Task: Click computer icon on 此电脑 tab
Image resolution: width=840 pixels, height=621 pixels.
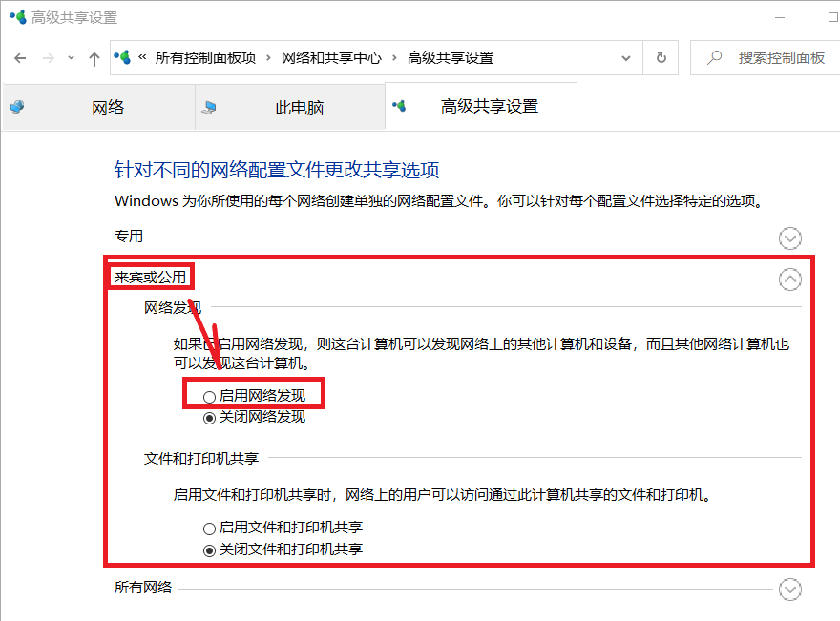Action: (x=209, y=108)
